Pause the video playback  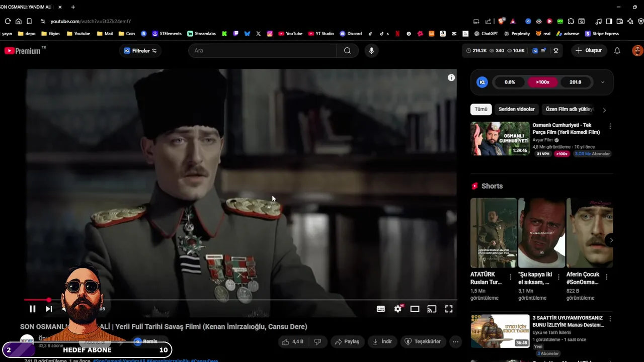pos(32,309)
